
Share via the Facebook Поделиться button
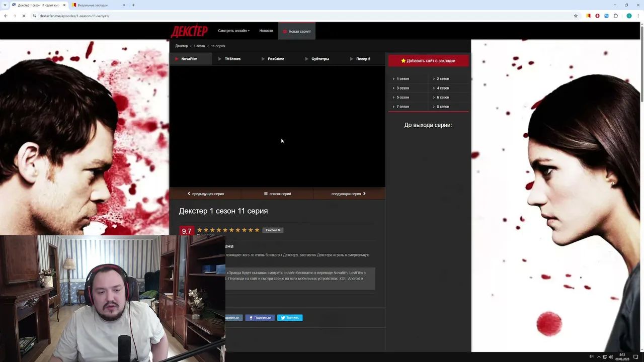(x=260, y=318)
